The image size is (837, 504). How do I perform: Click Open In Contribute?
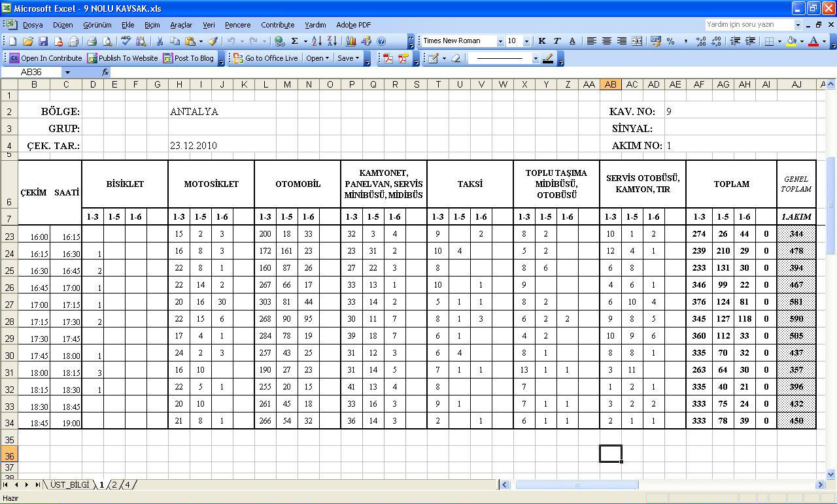(x=45, y=58)
